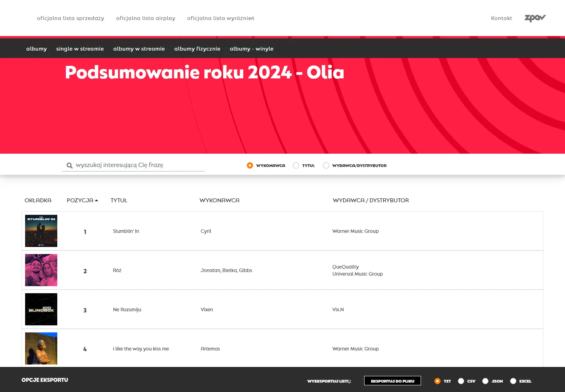Click the search magnifier icon
The height and width of the screenshot is (392, 565).
pos(69,165)
